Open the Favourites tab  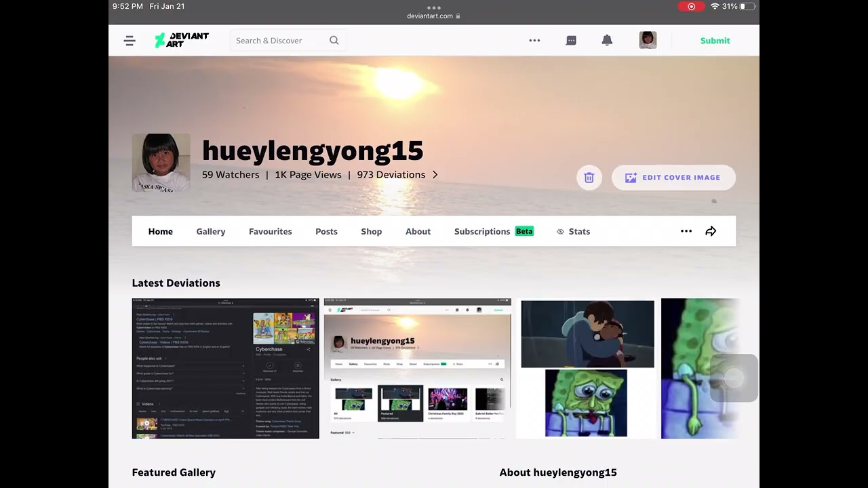271,231
